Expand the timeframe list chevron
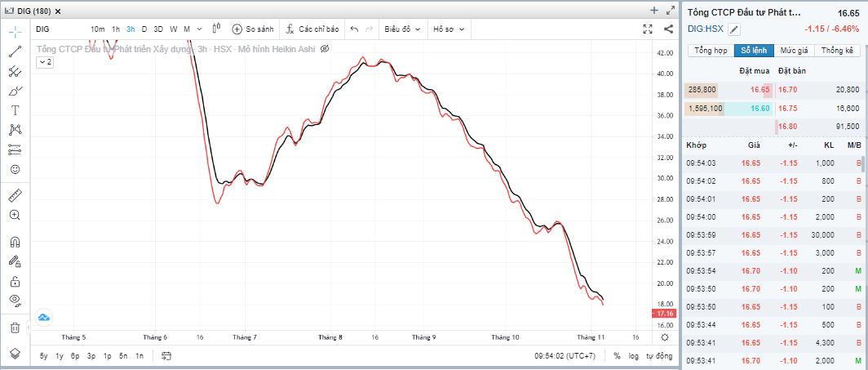868x370 pixels. (x=199, y=29)
